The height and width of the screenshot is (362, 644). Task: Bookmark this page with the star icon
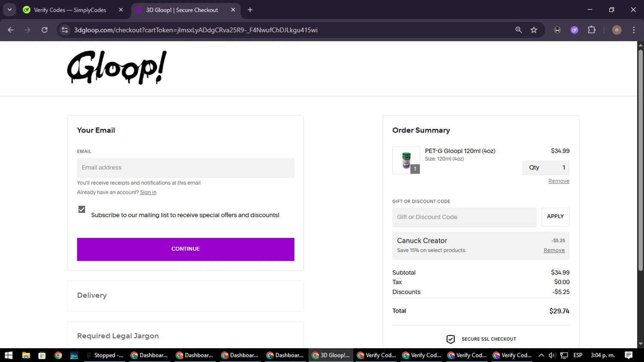pos(534,30)
